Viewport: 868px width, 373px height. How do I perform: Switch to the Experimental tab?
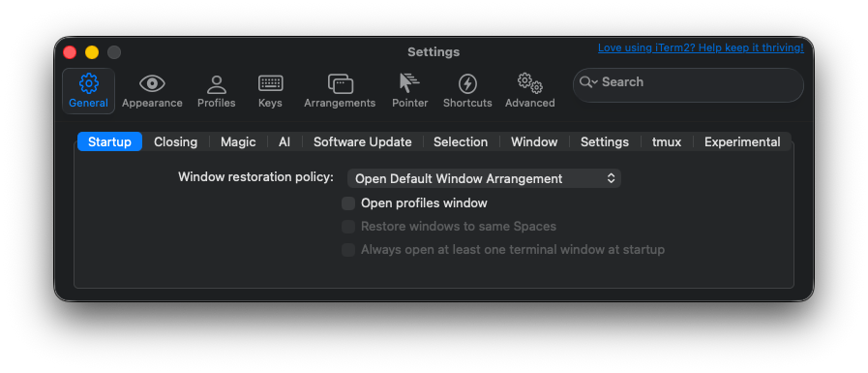[742, 141]
